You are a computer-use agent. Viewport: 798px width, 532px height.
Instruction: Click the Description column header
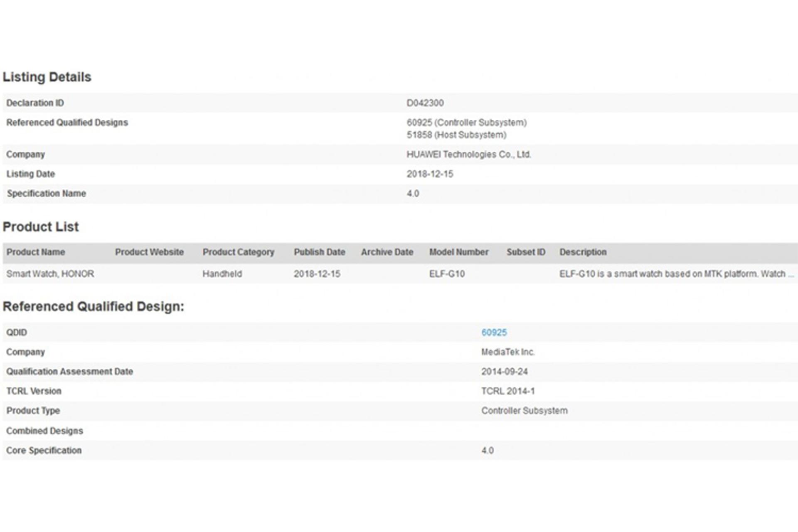583,252
